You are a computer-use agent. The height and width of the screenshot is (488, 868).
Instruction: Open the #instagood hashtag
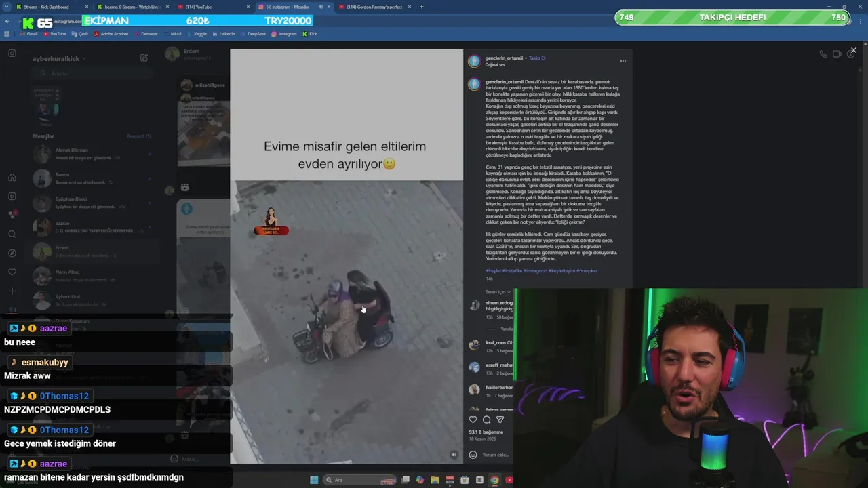coord(535,270)
